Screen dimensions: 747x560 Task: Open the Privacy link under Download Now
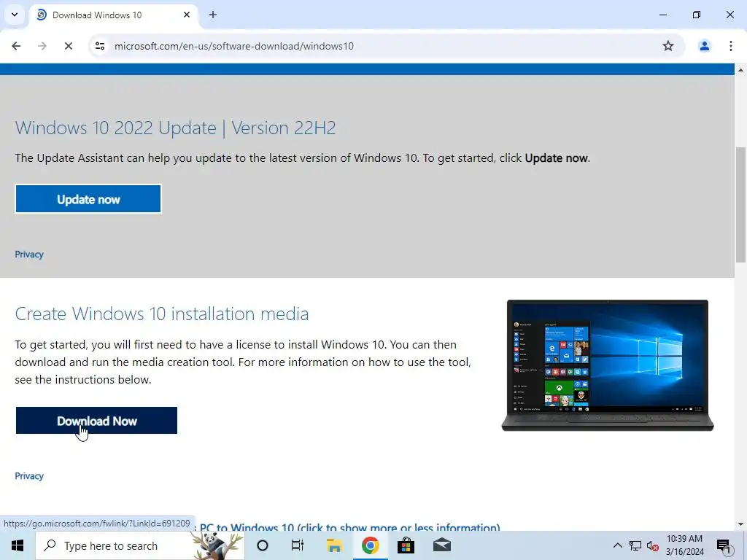point(29,475)
